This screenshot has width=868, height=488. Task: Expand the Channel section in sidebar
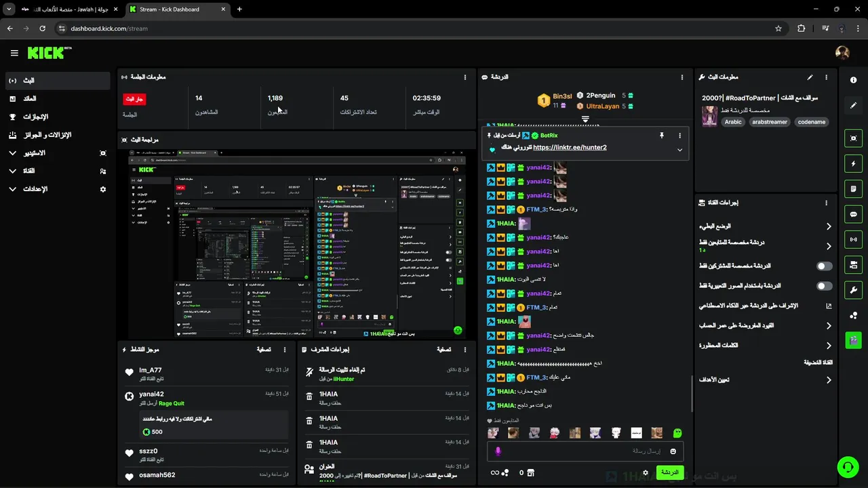pyautogui.click(x=12, y=171)
